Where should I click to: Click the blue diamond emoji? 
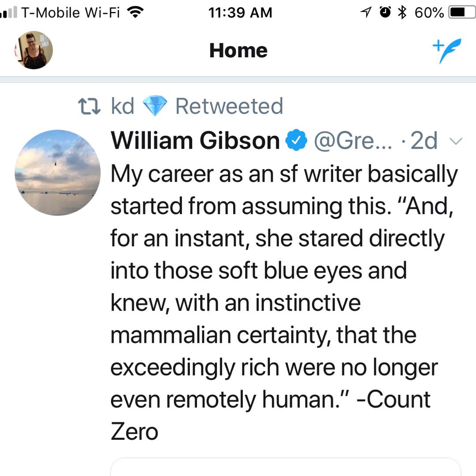154,107
